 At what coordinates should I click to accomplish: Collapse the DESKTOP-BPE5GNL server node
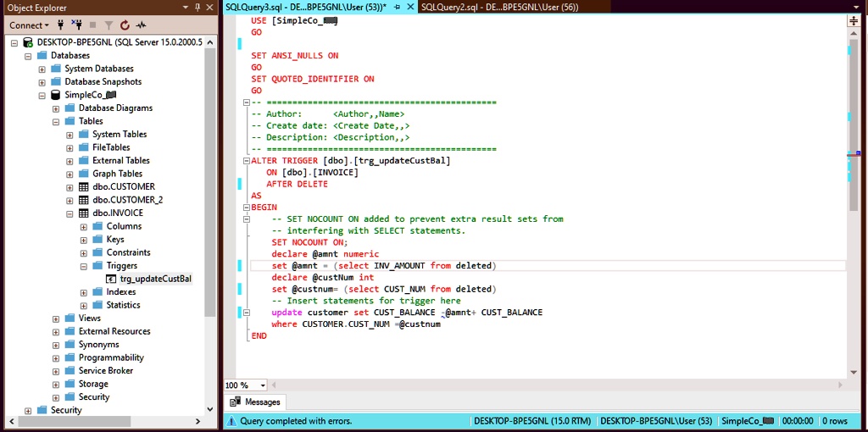click(x=14, y=42)
